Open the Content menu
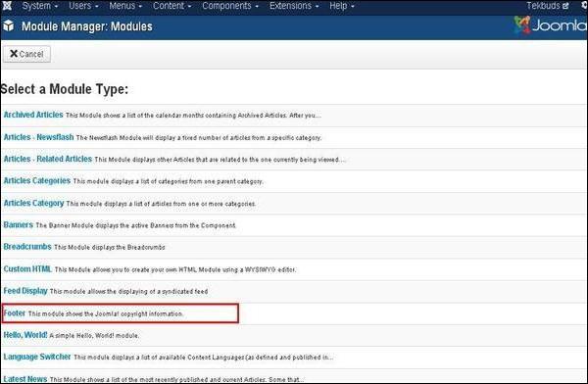The height and width of the screenshot is (384, 588). 171,6
